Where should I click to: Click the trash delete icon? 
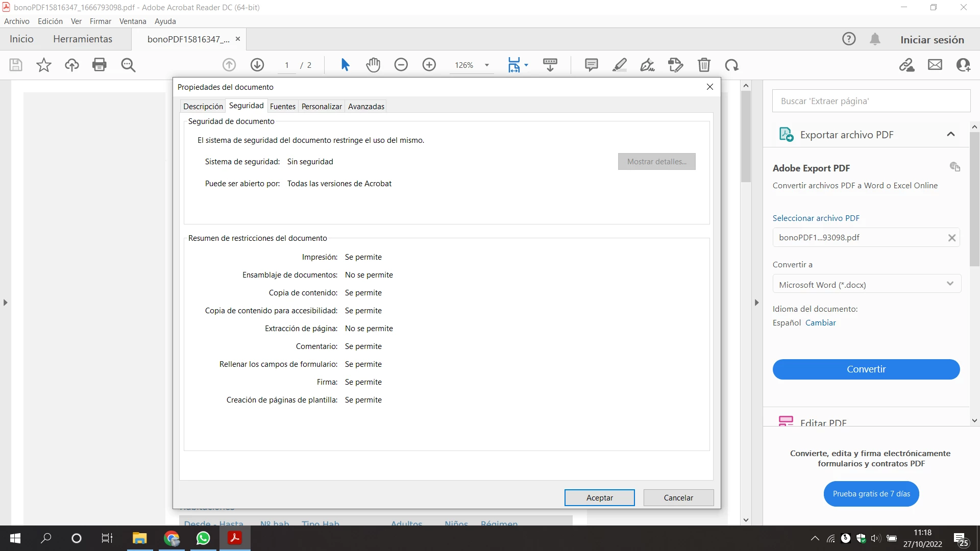704,65
